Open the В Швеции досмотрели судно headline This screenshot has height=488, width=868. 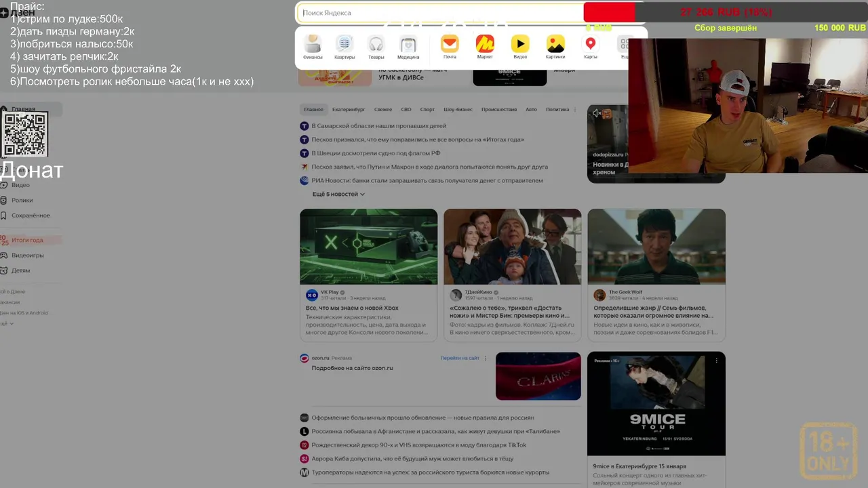point(376,153)
